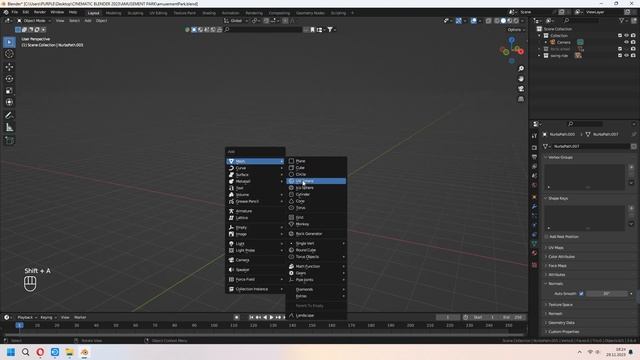Open the outliner filter funnel icon
This screenshot has width=640, height=360.
pyautogui.click(x=621, y=20)
